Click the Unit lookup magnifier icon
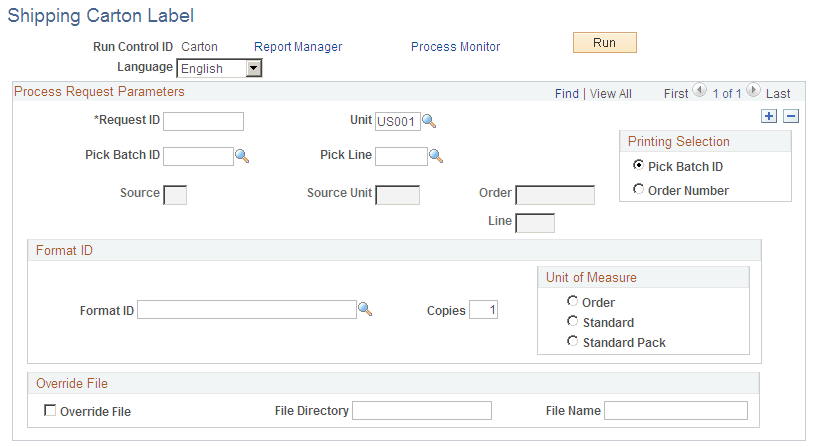The height and width of the screenshot is (447, 814). [x=430, y=121]
